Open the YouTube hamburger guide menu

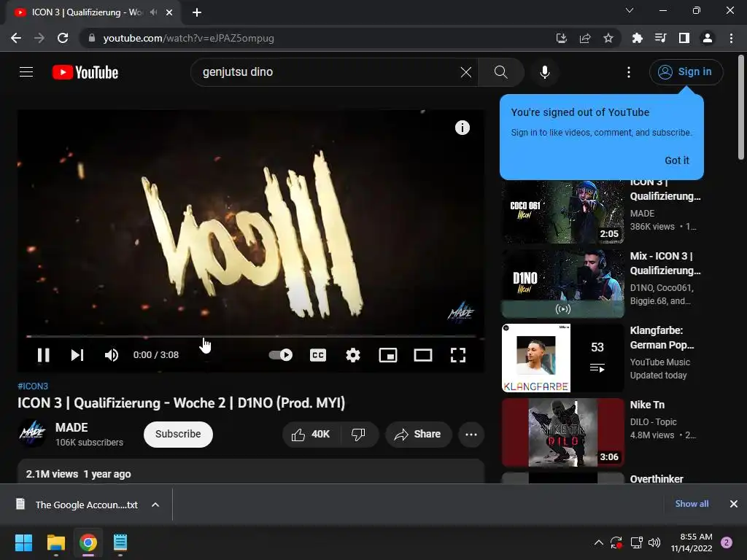[26, 72]
